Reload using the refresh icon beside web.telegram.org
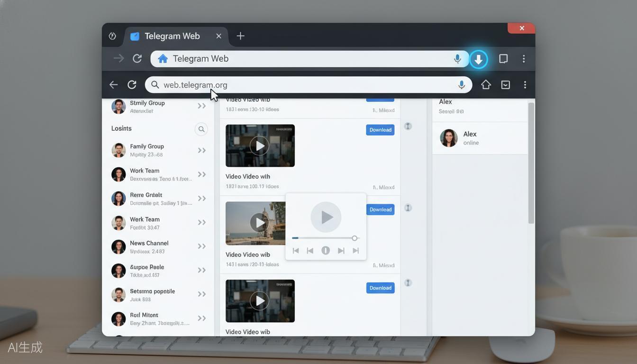The height and width of the screenshot is (364, 637). (132, 85)
